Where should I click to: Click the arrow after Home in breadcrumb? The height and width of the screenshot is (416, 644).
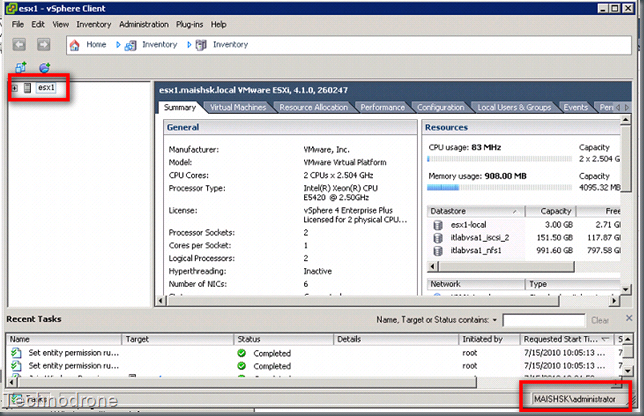(118, 45)
